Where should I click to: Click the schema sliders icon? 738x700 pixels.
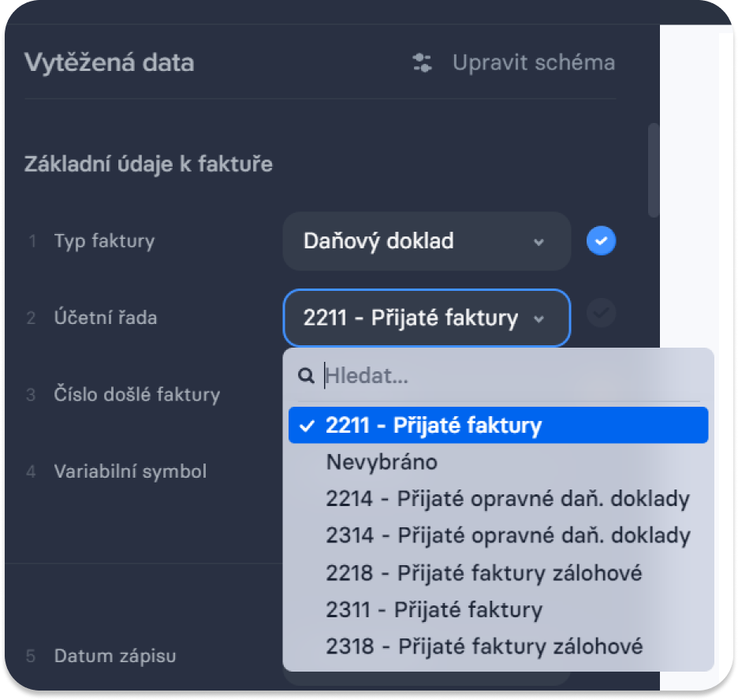[422, 62]
